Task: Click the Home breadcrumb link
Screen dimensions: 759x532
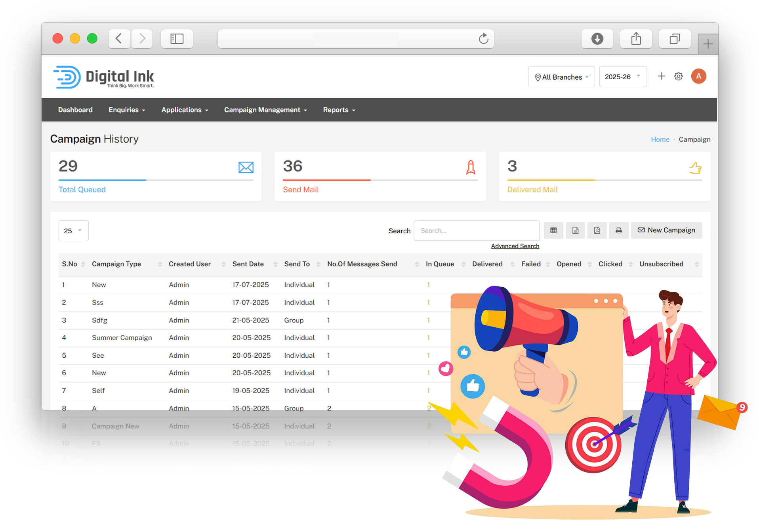Action: (660, 139)
